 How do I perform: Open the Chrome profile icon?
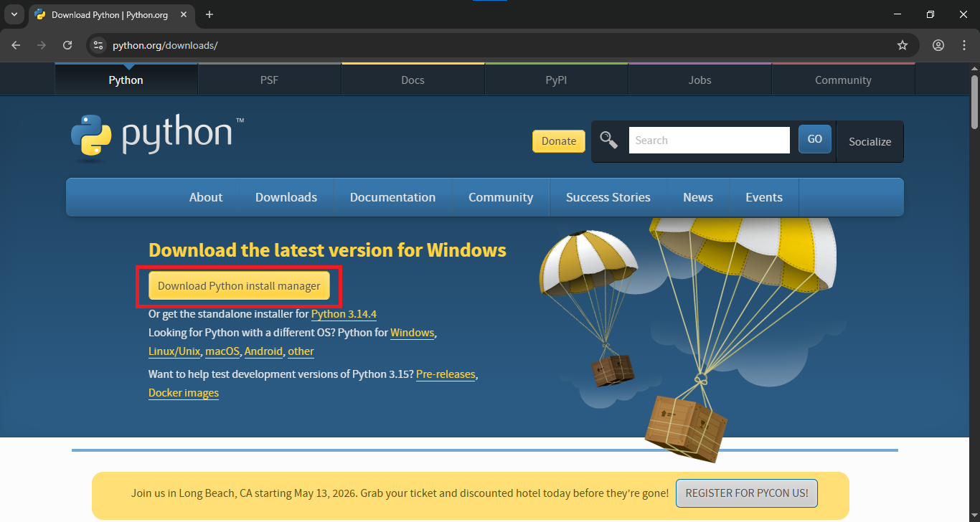938,45
